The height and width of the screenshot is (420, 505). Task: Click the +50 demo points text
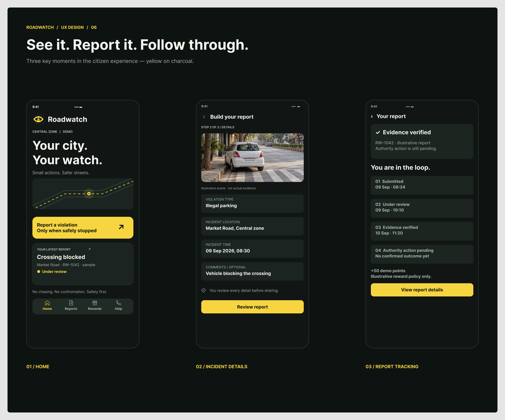pyautogui.click(x=388, y=271)
